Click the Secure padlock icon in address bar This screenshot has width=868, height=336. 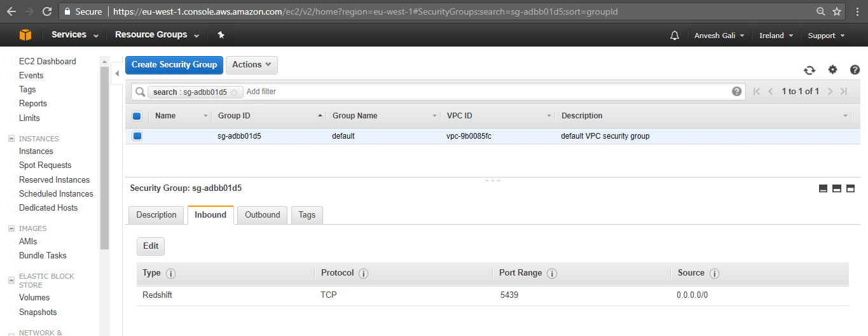coord(68,11)
